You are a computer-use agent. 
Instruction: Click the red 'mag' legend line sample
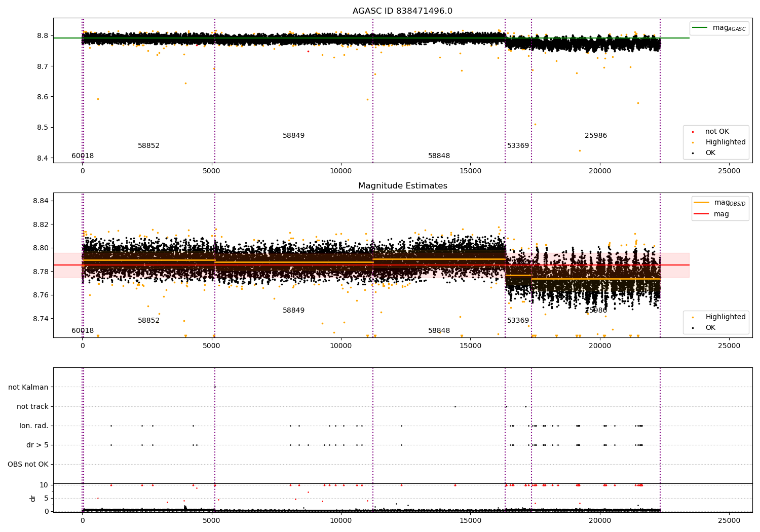(x=701, y=214)
